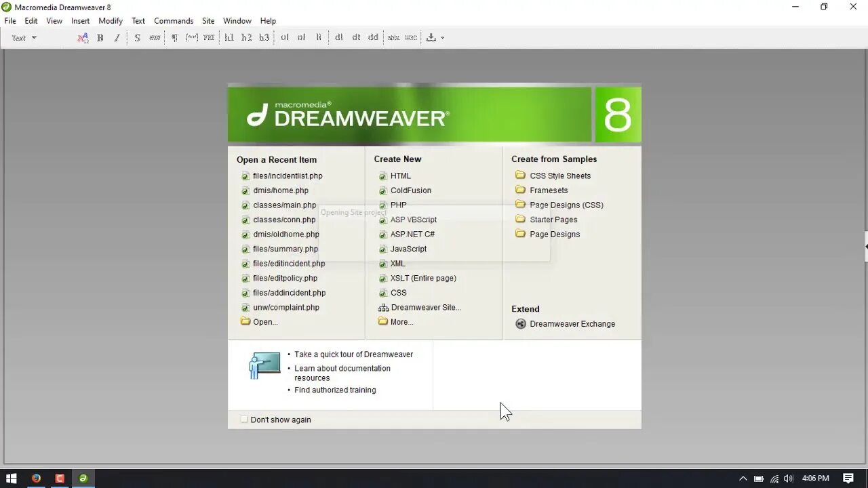Click the Characters insert icon
Image resolution: width=868 pixels, height=488 pixels.
point(431,38)
